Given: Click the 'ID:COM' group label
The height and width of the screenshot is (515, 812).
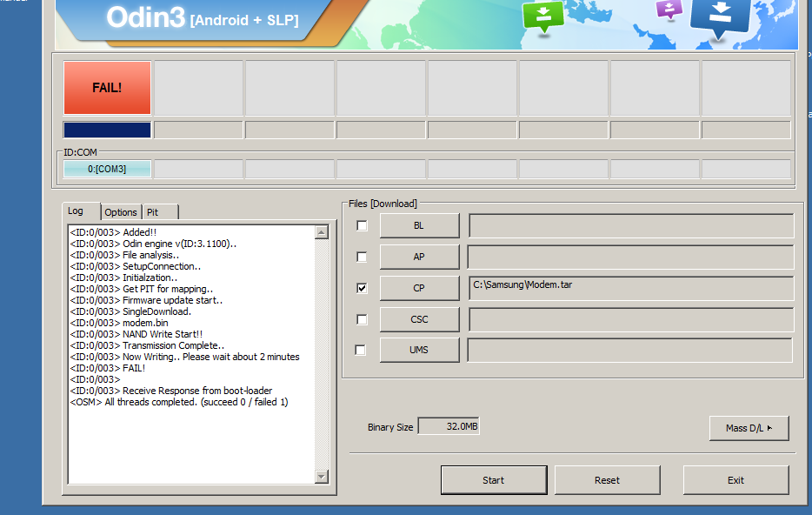Looking at the screenshot, I should (x=80, y=152).
